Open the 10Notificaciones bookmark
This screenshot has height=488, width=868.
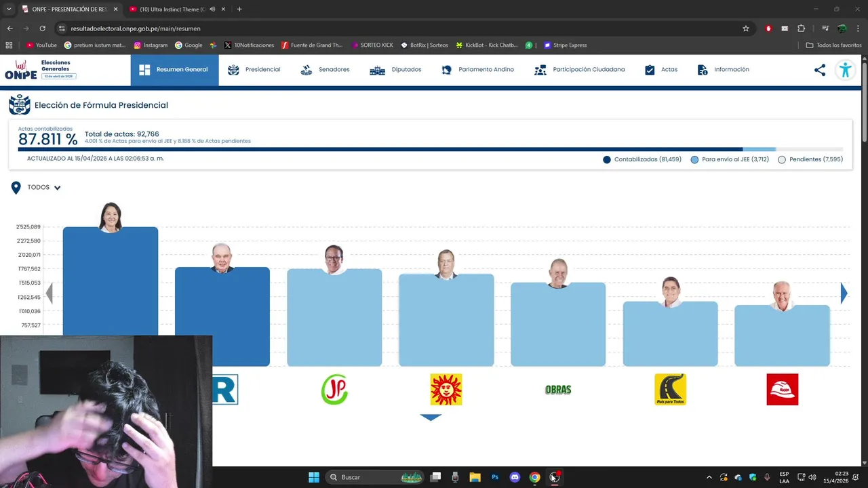[x=249, y=45]
